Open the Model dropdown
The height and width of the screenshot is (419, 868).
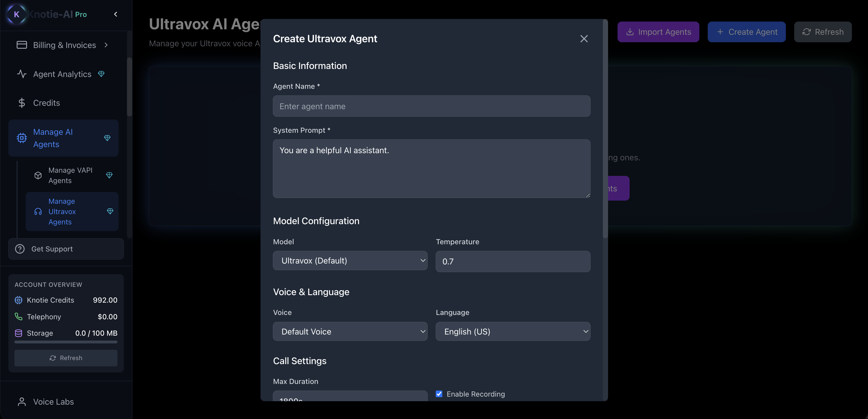350,261
